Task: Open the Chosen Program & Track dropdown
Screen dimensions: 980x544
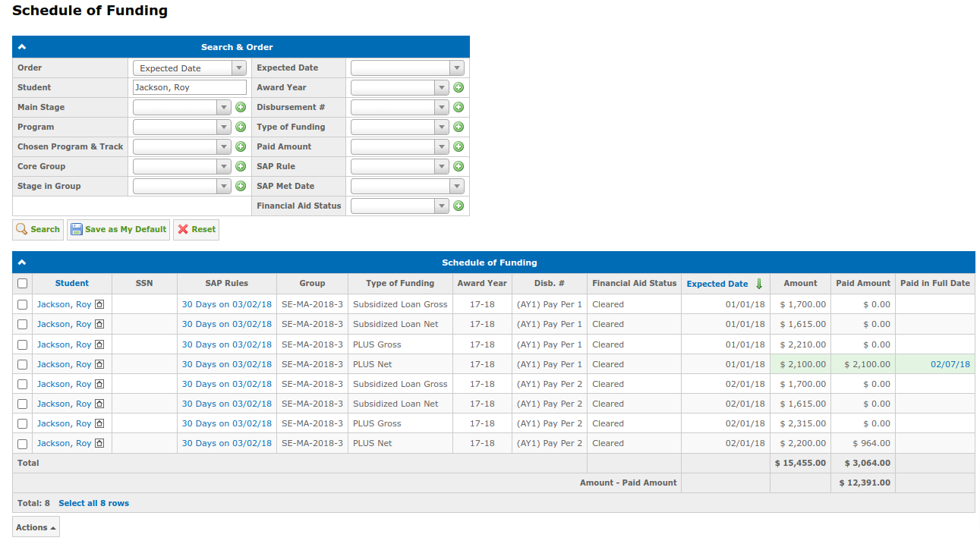Action: pyautogui.click(x=182, y=146)
